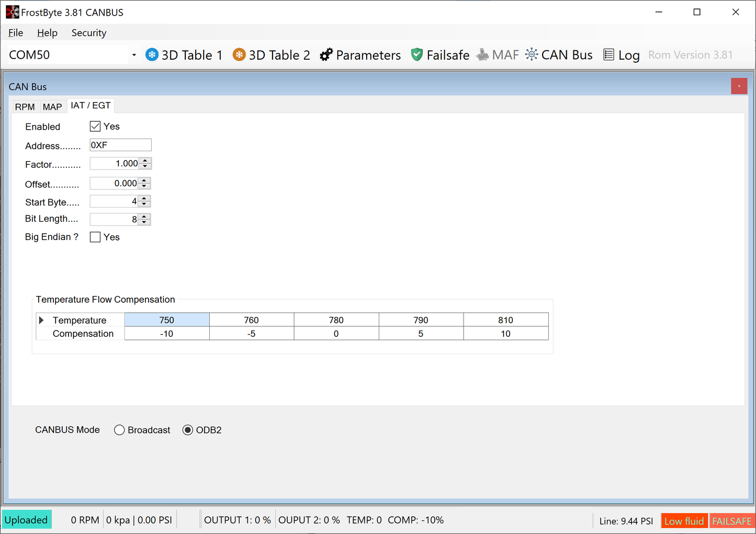Uncheck the Enabled Yes checkbox
The width and height of the screenshot is (756, 534).
(95, 127)
